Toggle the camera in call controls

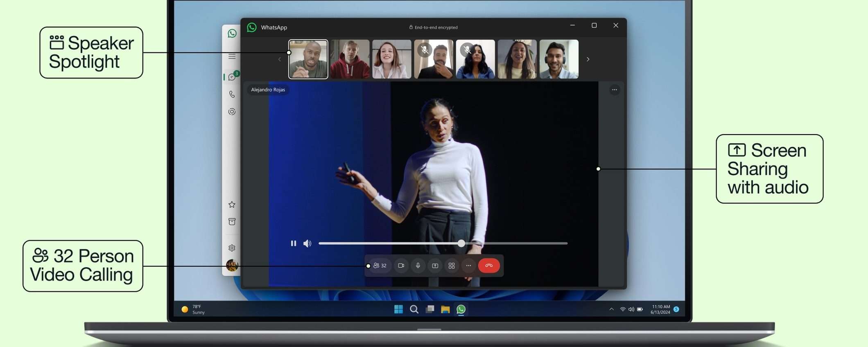coord(401,266)
